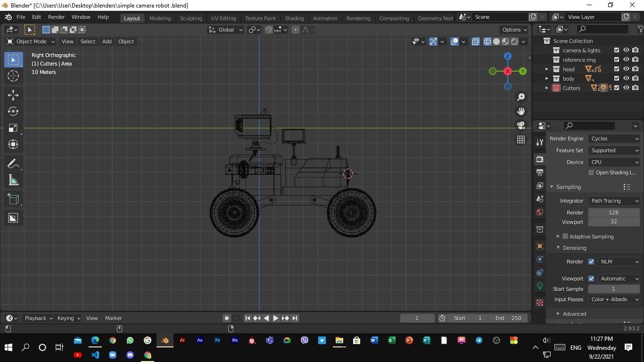Switch to Modeling workspace tab
This screenshot has height=362, width=644.
(160, 18)
